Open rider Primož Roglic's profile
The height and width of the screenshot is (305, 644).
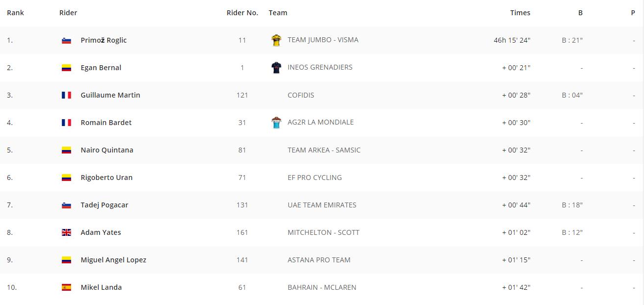103,40
